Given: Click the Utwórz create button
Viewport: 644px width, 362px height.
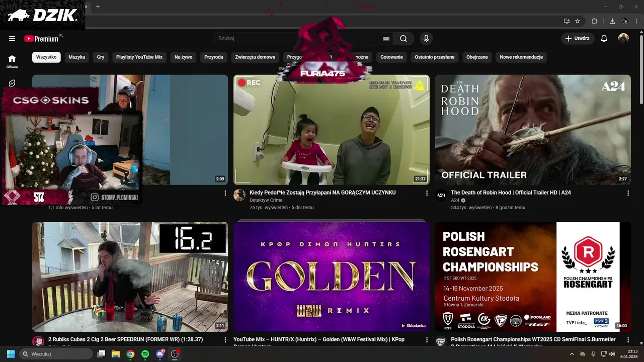Looking at the screenshot, I should tap(578, 39).
